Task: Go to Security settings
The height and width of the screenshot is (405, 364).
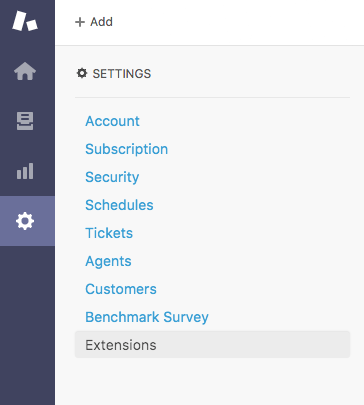Action: tap(112, 177)
